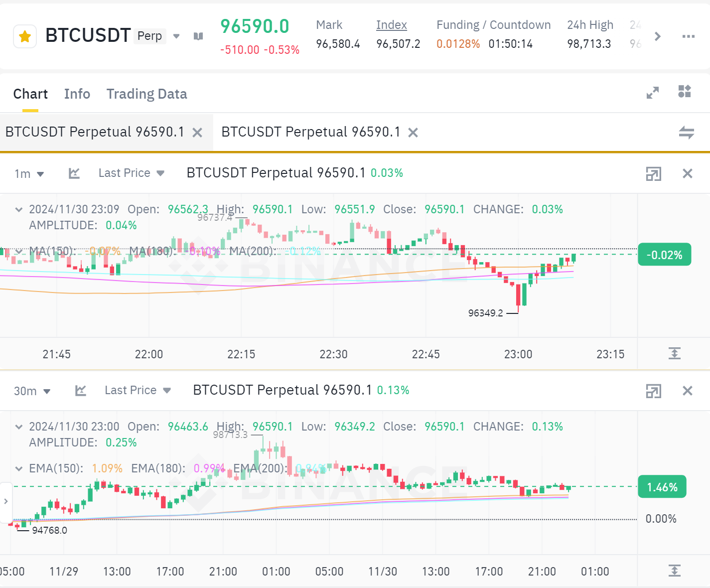Screen dimensions: 710x588
Task: Expand the BTCUSDT Perp pair dropdown
Action: (176, 36)
